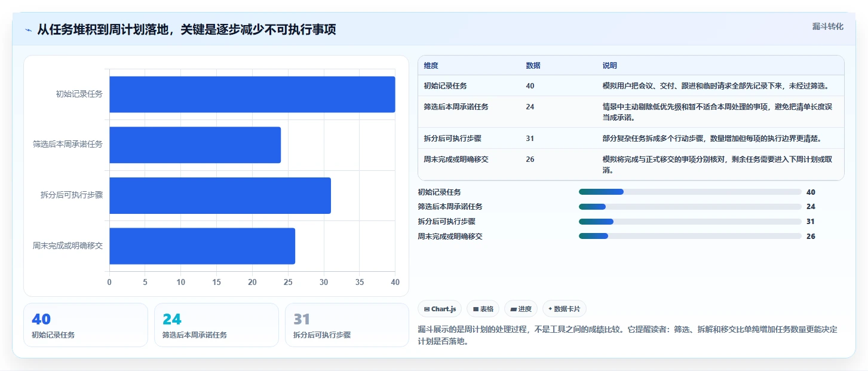Click chart axis label 筛选后本周承诺任务
868x371 pixels.
(x=68, y=144)
